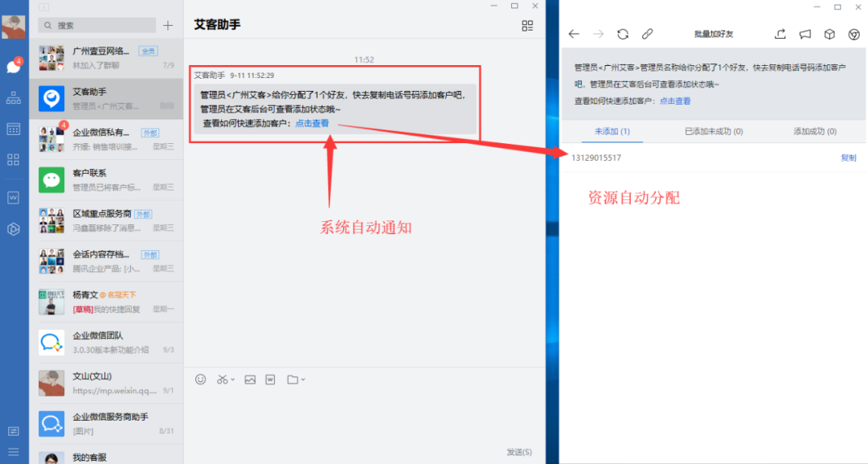This screenshot has height=464, width=868.
Task: Click the refresh icon in the browser panel
Action: [x=622, y=34]
